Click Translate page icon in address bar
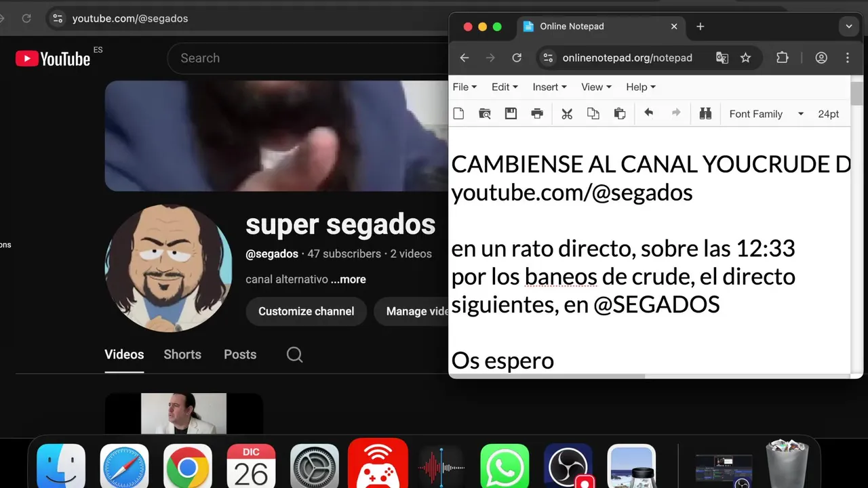868x488 pixels. tap(722, 58)
